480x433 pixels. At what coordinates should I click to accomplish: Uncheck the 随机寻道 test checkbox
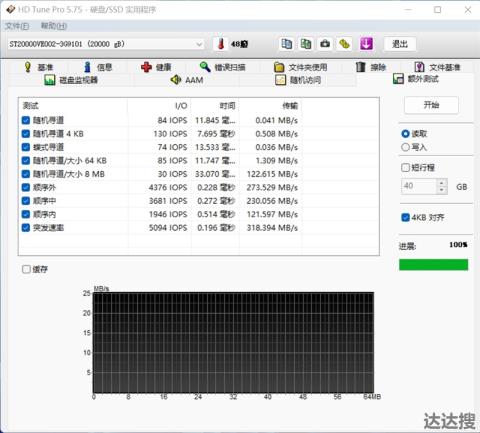click(26, 120)
